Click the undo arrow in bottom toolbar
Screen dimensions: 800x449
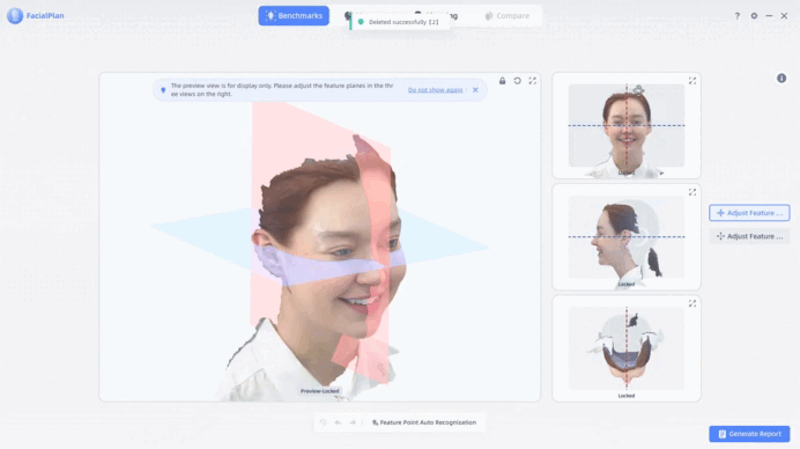pyautogui.click(x=338, y=422)
